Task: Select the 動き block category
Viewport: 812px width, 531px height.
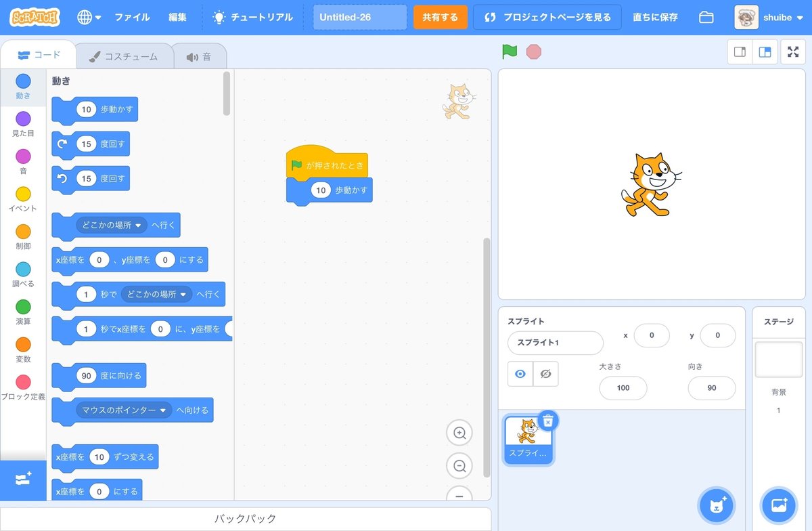Action: (x=23, y=87)
